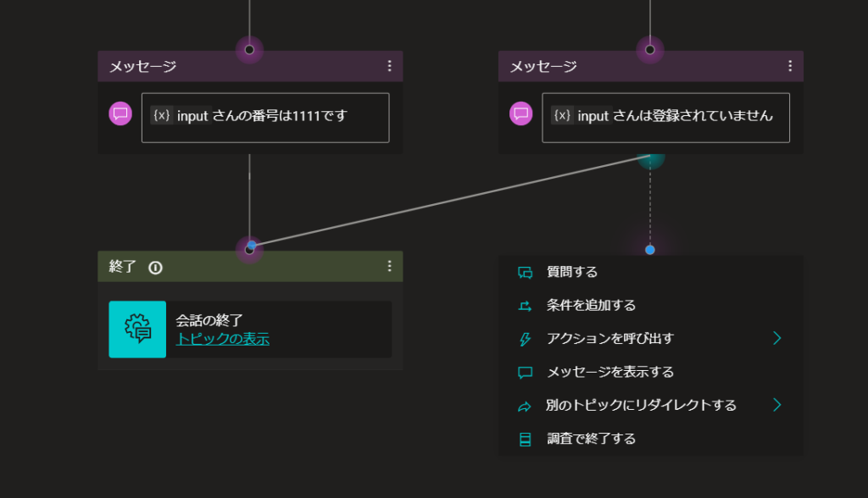Click the 終了 node header title

[x=122, y=267]
